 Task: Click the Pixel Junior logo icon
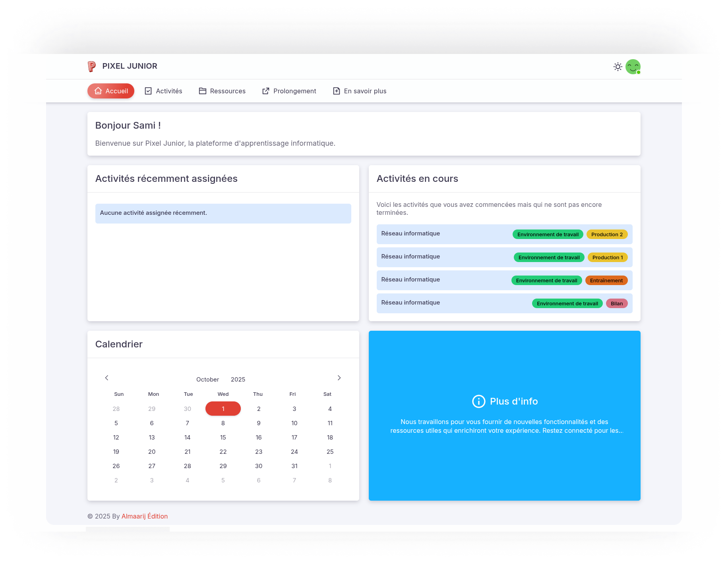tap(92, 66)
